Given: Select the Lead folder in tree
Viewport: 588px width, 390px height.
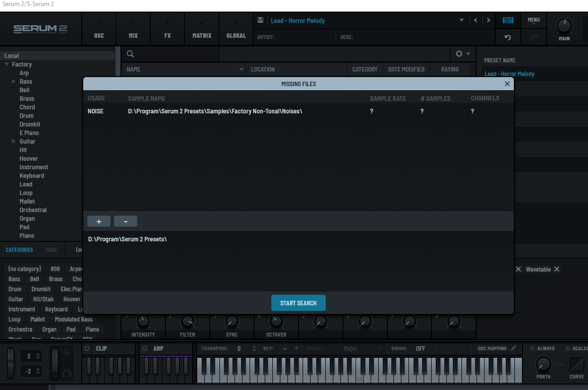Looking at the screenshot, I should coord(26,184).
